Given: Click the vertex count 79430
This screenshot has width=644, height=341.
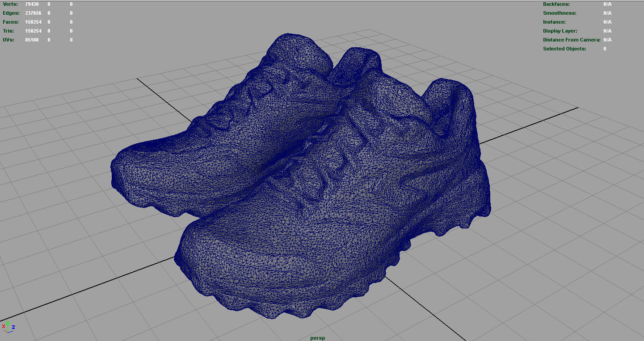Looking at the screenshot, I should (32, 4).
